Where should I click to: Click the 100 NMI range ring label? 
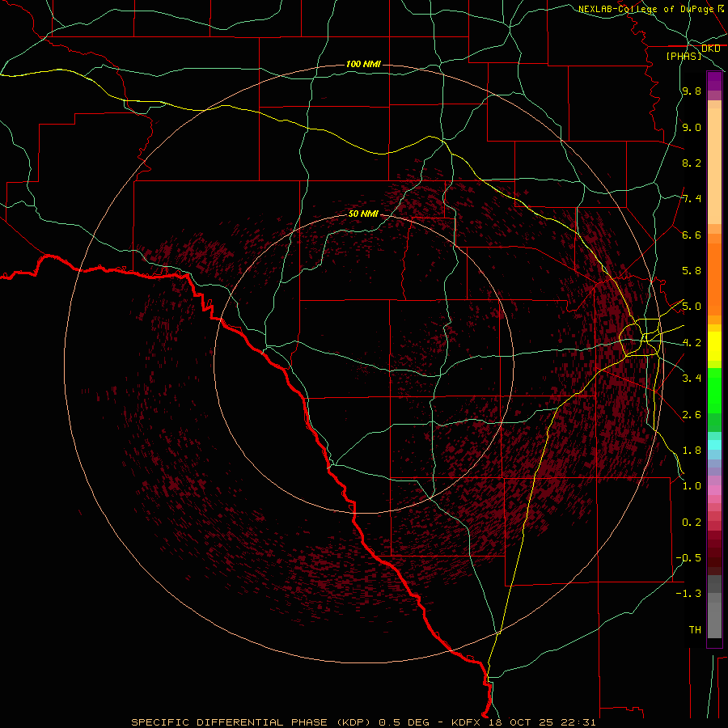pyautogui.click(x=363, y=64)
